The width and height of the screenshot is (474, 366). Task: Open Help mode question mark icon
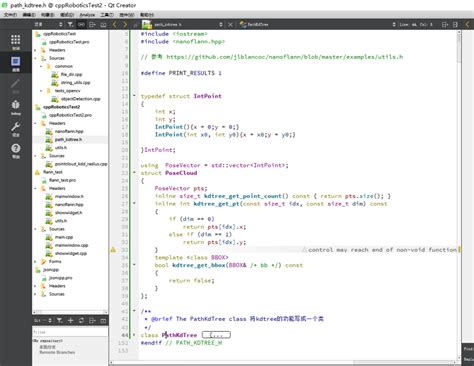[x=16, y=151]
